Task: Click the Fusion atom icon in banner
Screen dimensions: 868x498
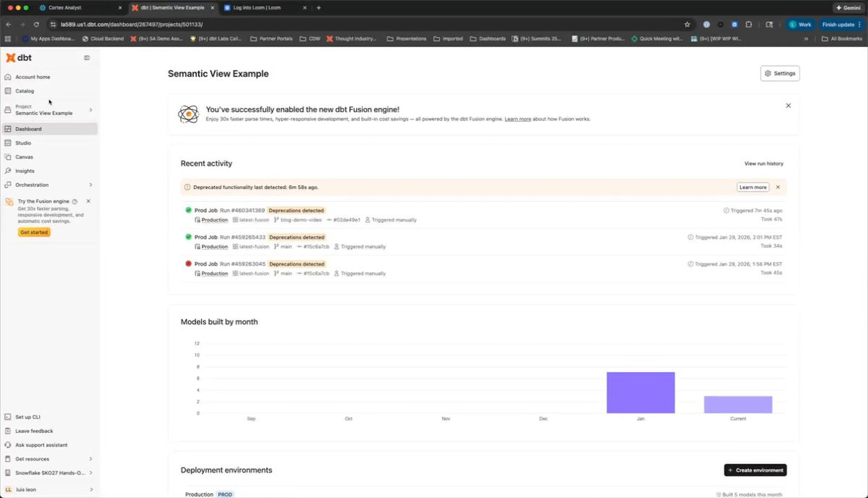Action: click(188, 114)
